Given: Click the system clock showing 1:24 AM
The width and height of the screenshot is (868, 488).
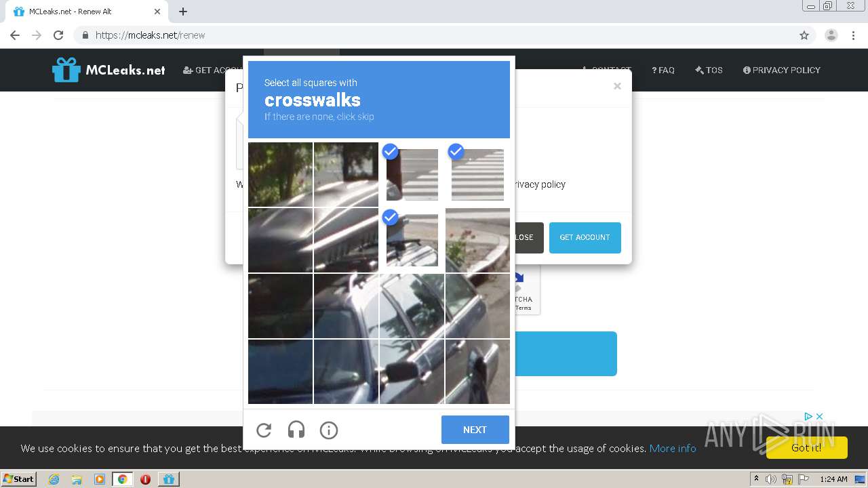Looking at the screenshot, I should click(833, 479).
